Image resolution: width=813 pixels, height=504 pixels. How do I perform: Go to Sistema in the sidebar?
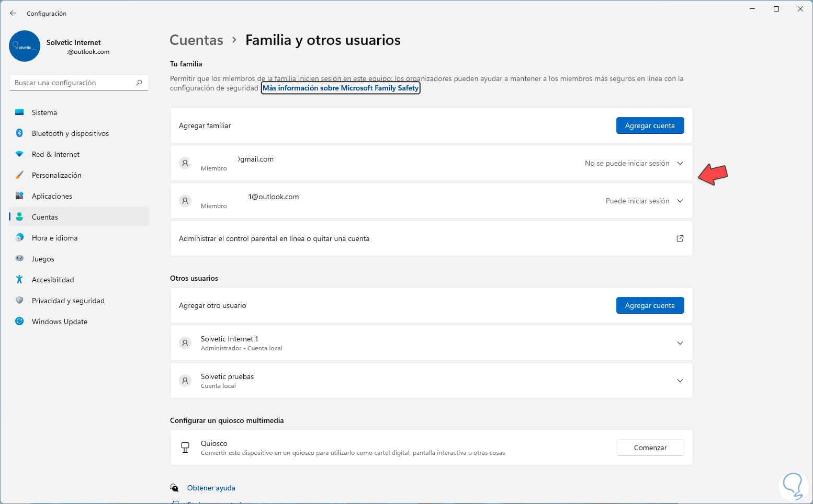(x=44, y=112)
